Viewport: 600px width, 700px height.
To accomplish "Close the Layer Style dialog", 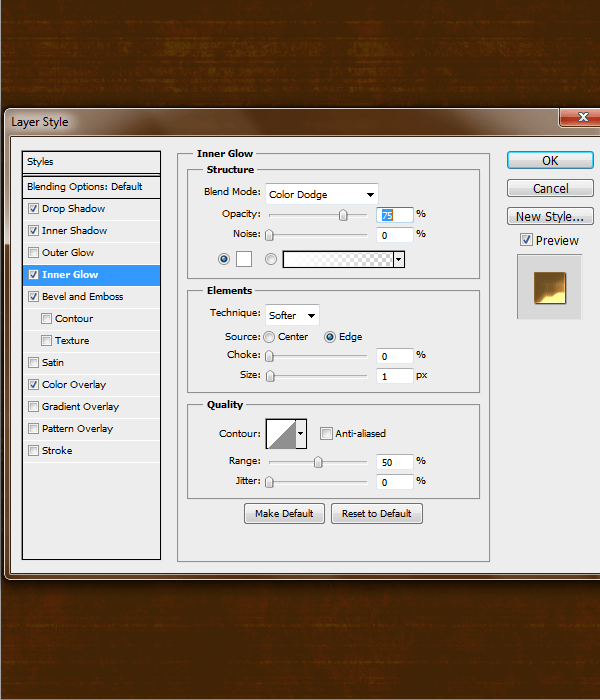I will (x=582, y=117).
